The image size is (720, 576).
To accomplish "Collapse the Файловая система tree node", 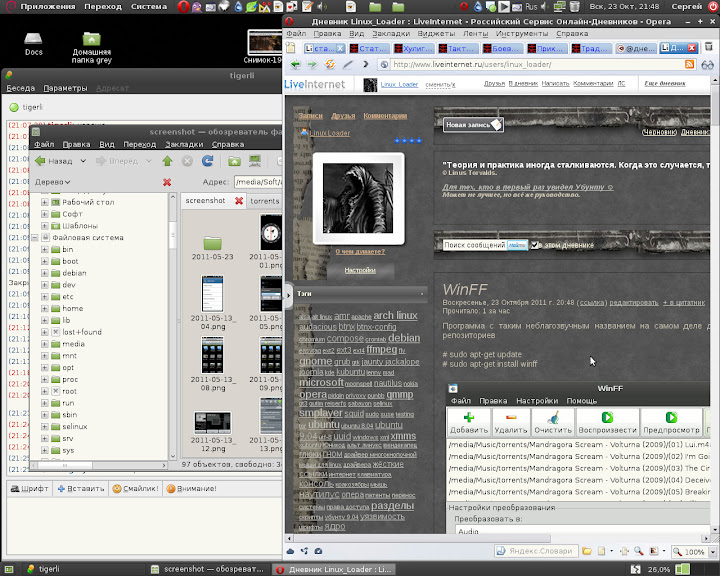I will tap(34, 237).
